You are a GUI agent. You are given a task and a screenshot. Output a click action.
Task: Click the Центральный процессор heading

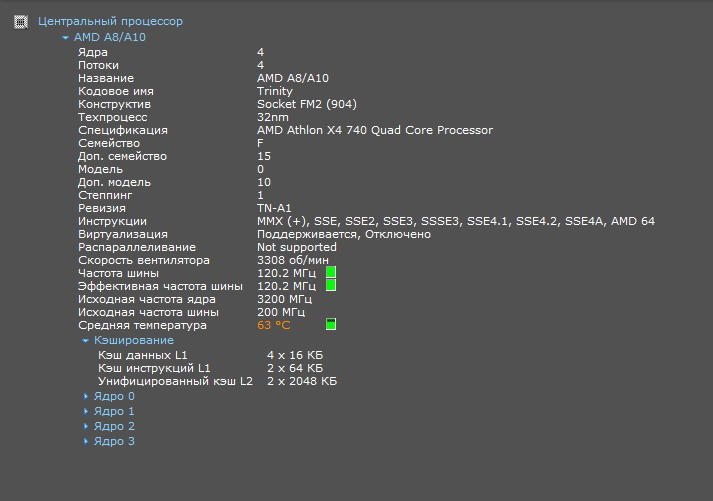110,21
